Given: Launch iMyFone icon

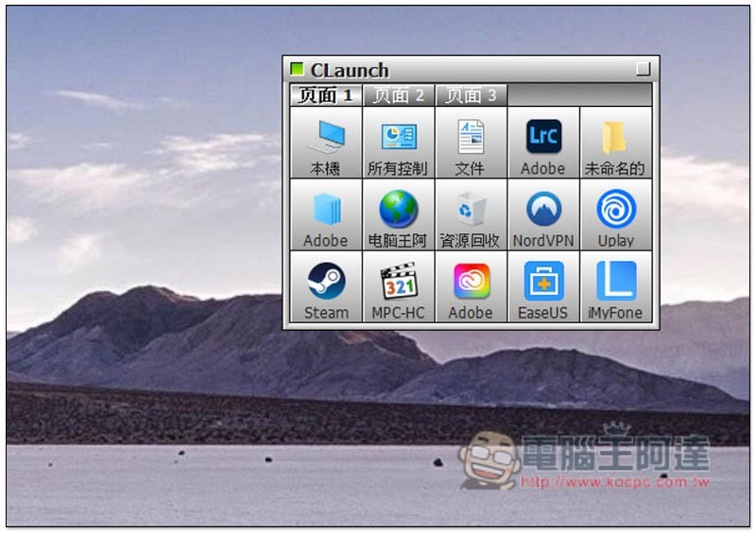Looking at the screenshot, I should tap(616, 286).
